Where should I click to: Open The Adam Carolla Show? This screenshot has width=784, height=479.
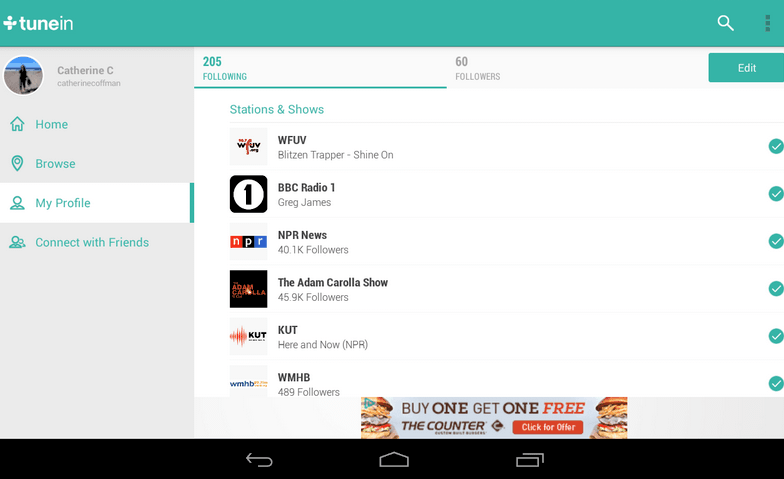333,289
